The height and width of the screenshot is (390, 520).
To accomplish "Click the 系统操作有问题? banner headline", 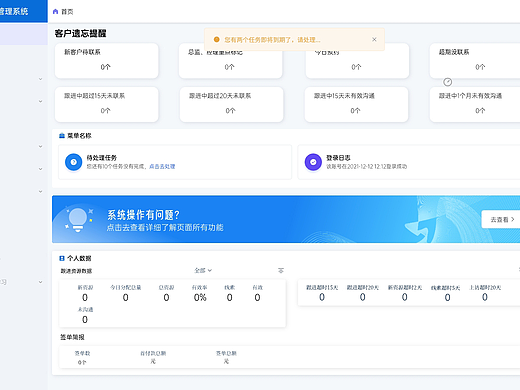I will [x=143, y=215].
